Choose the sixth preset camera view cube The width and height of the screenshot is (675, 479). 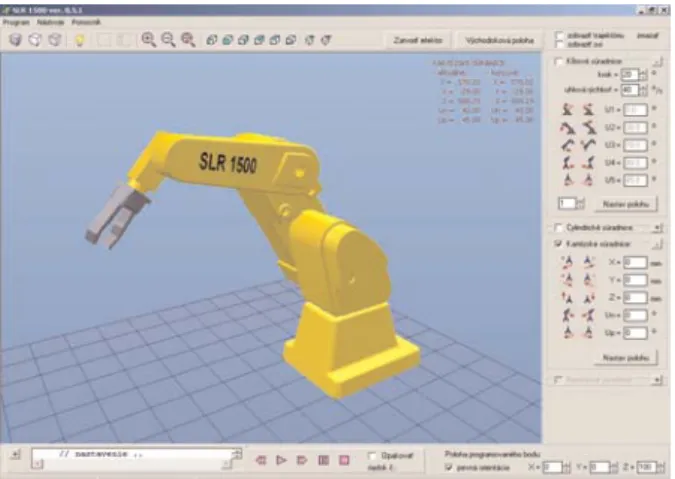pos(291,40)
